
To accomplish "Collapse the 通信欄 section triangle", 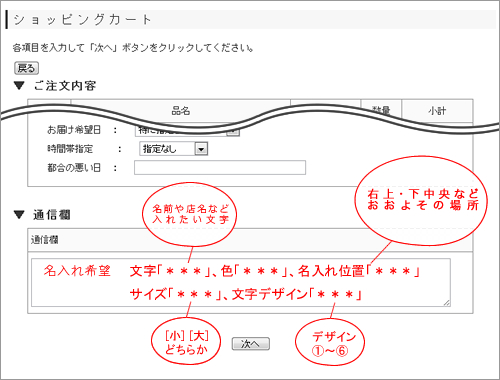I will pyautogui.click(x=19, y=215).
